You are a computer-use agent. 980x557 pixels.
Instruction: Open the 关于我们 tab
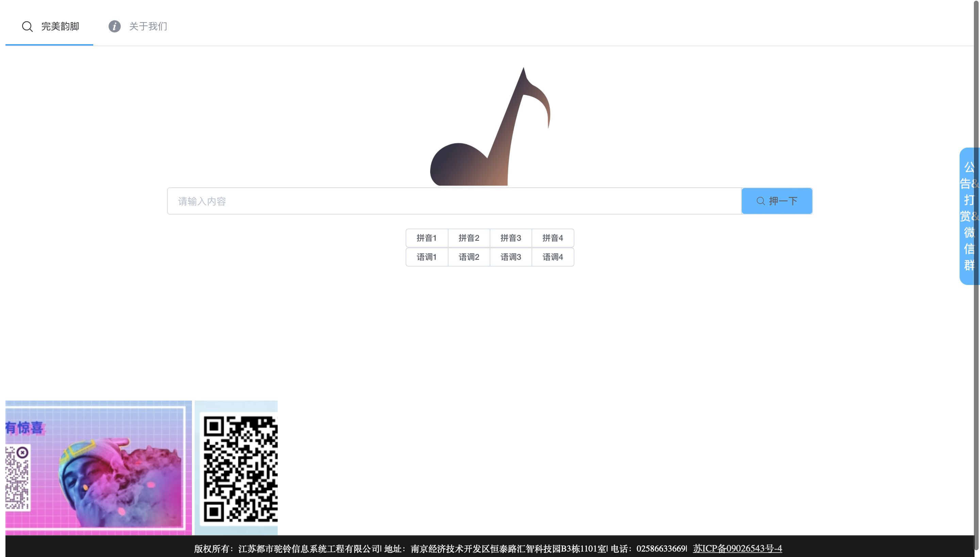pos(148,27)
